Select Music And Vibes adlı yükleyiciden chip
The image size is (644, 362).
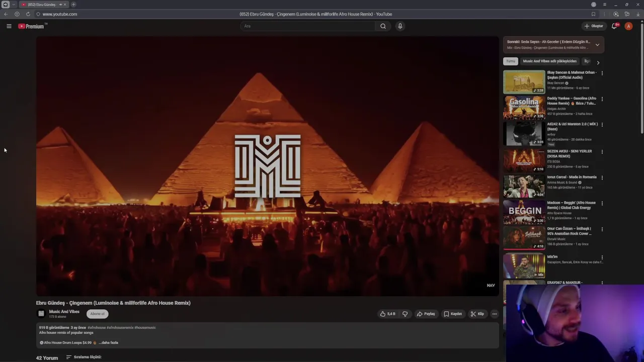[x=549, y=61]
